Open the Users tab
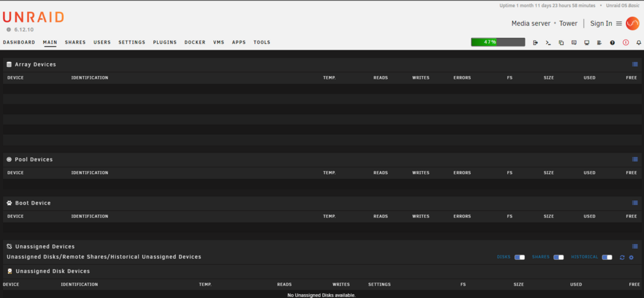 (x=102, y=43)
